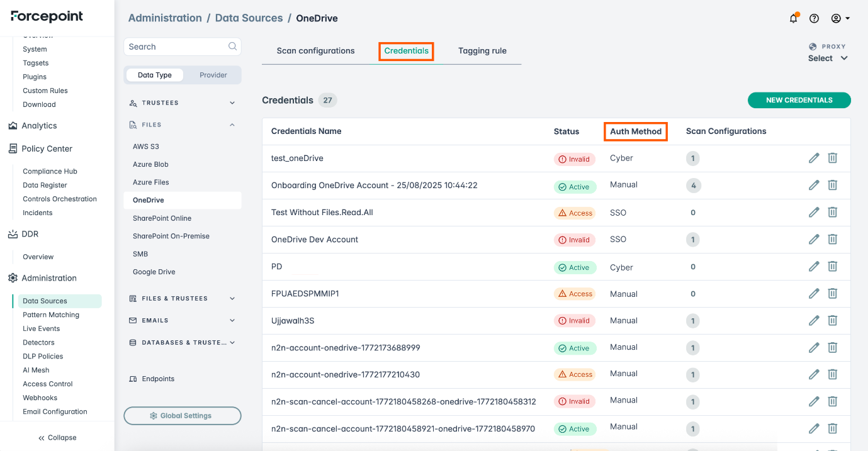Open the Tagging rule tab
Screen dimensions: 868x451
point(482,51)
